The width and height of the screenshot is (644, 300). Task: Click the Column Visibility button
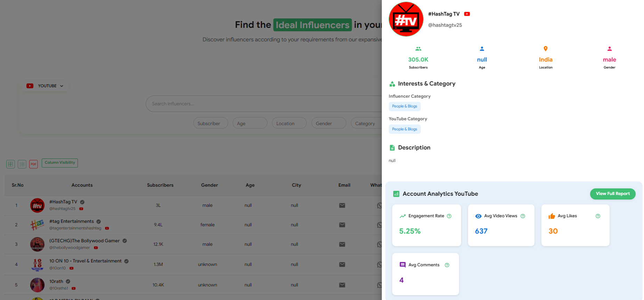(60, 163)
